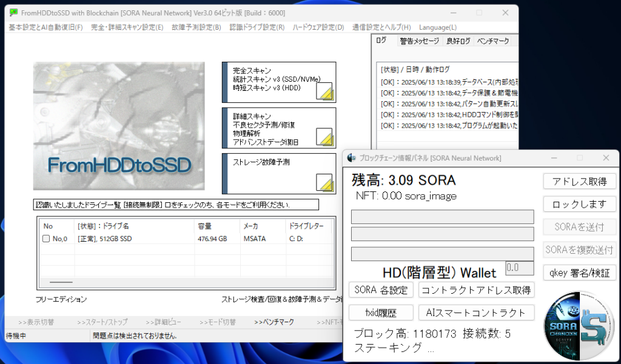This screenshot has width=621, height=364.
Task: Click the third empty wallet input field
Action: point(442,254)
